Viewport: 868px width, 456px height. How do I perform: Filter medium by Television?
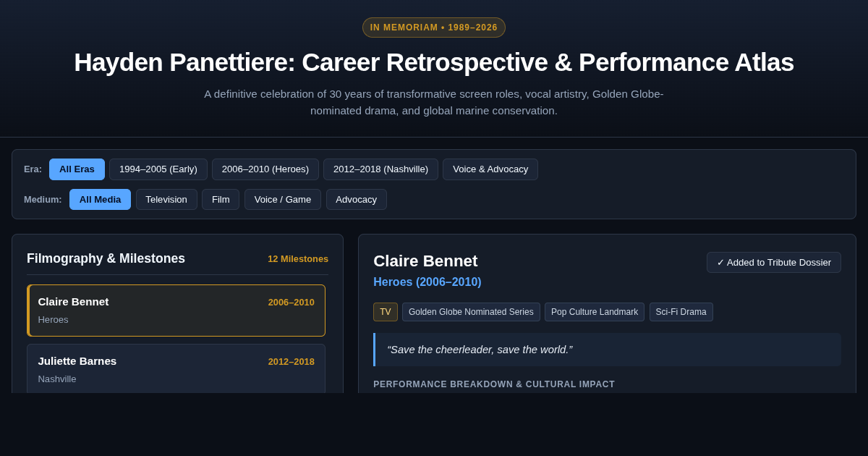pyautogui.click(x=166, y=200)
